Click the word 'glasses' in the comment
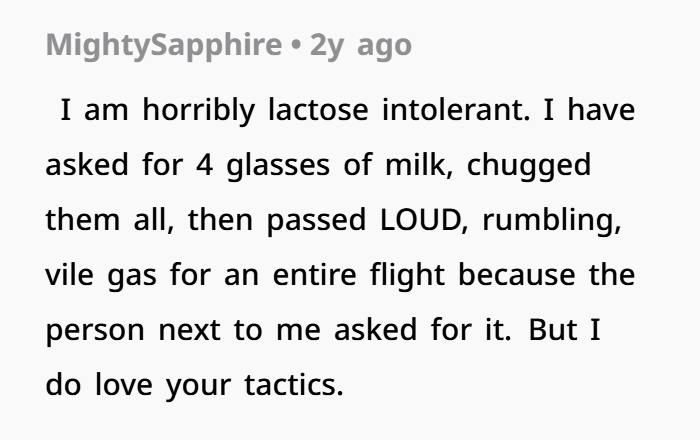Image resolution: width=700 pixels, height=440 pixels. tap(278, 166)
